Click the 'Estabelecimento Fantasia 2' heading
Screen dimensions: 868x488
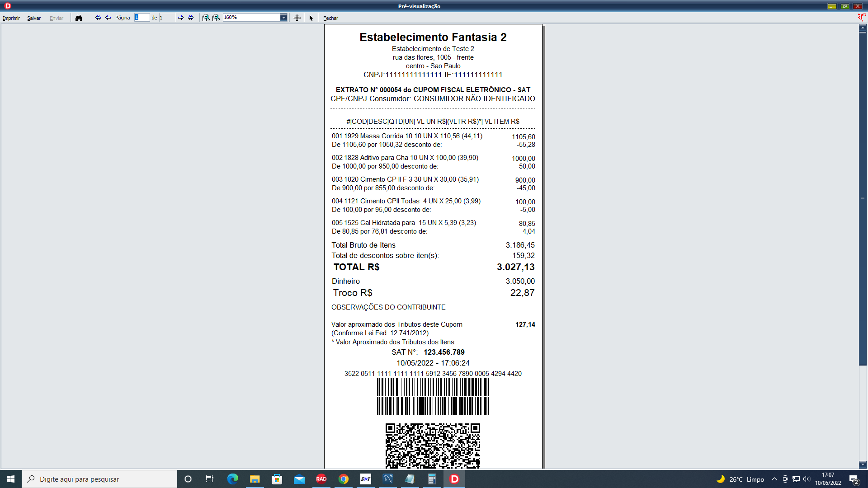click(433, 37)
